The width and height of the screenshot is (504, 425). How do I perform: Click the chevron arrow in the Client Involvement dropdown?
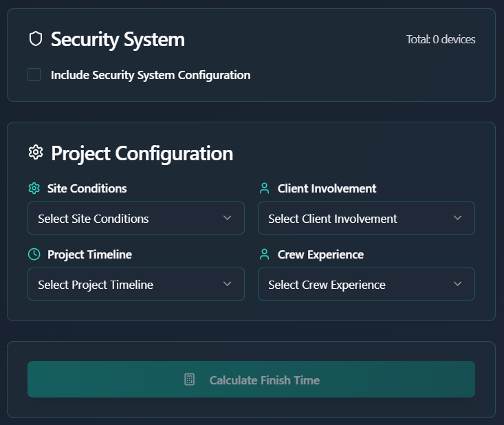pyautogui.click(x=458, y=218)
